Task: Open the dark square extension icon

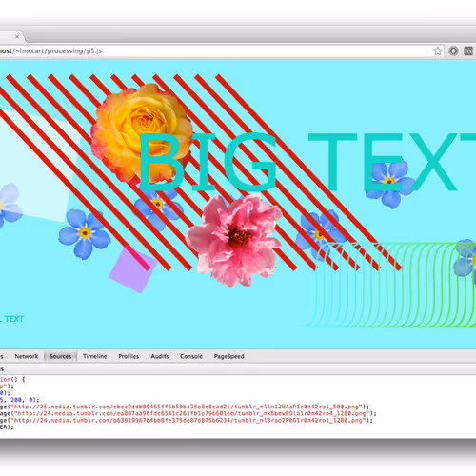Action: point(468,50)
